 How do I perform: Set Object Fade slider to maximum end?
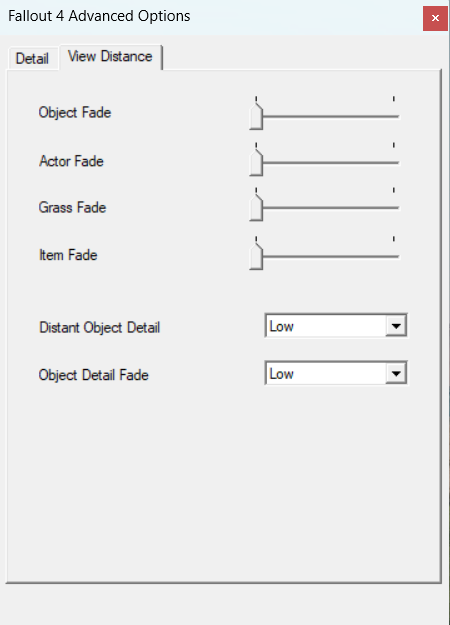394,116
